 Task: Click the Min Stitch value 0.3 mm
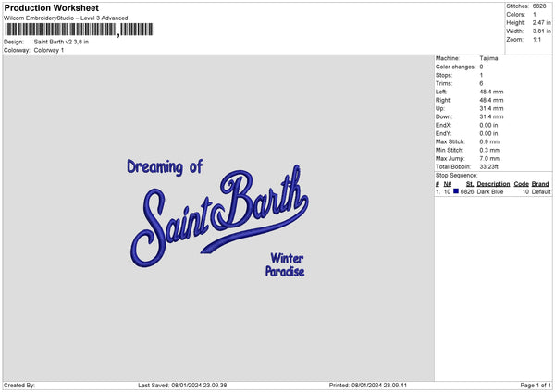(490, 150)
